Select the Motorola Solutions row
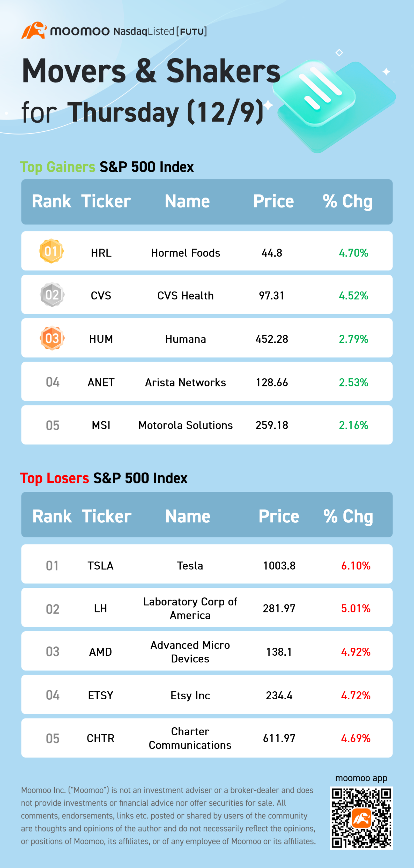Screen dimensions: 414x868 coord(207,425)
